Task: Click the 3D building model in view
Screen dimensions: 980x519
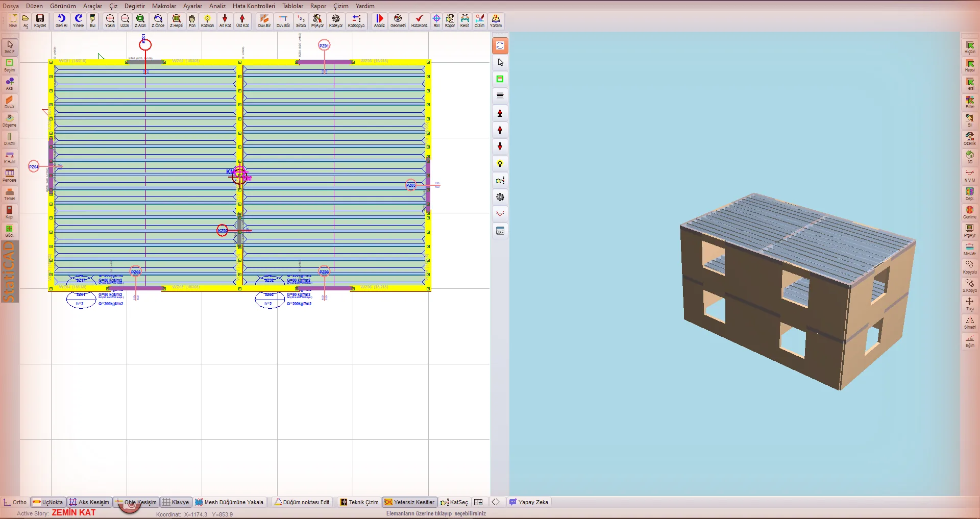Action: point(797,291)
